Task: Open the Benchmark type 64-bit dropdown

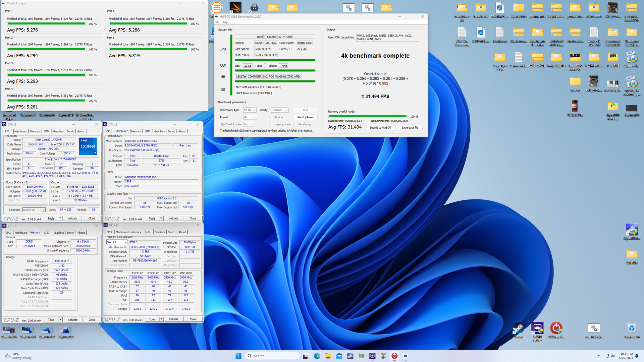Action: tap(250, 110)
